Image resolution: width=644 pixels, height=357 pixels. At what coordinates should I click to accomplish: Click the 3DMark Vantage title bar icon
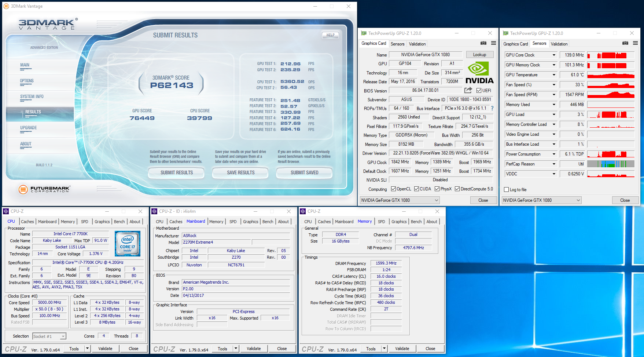coord(7,6)
